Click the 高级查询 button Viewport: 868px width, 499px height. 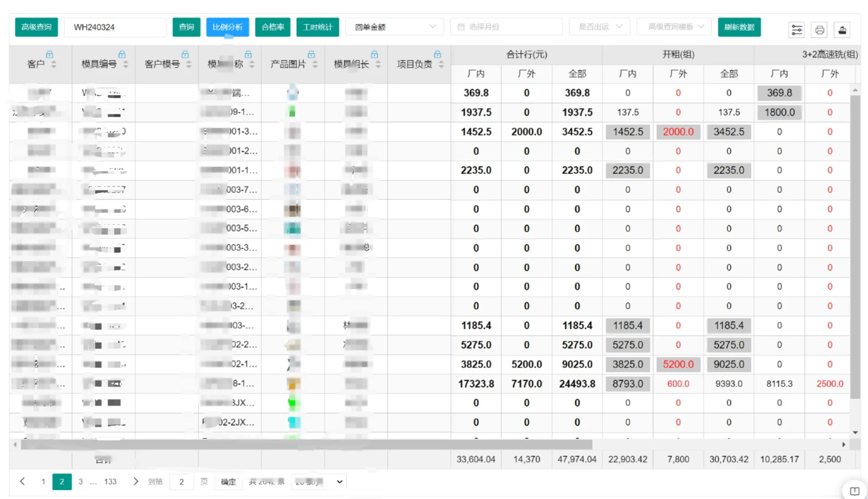pos(37,27)
